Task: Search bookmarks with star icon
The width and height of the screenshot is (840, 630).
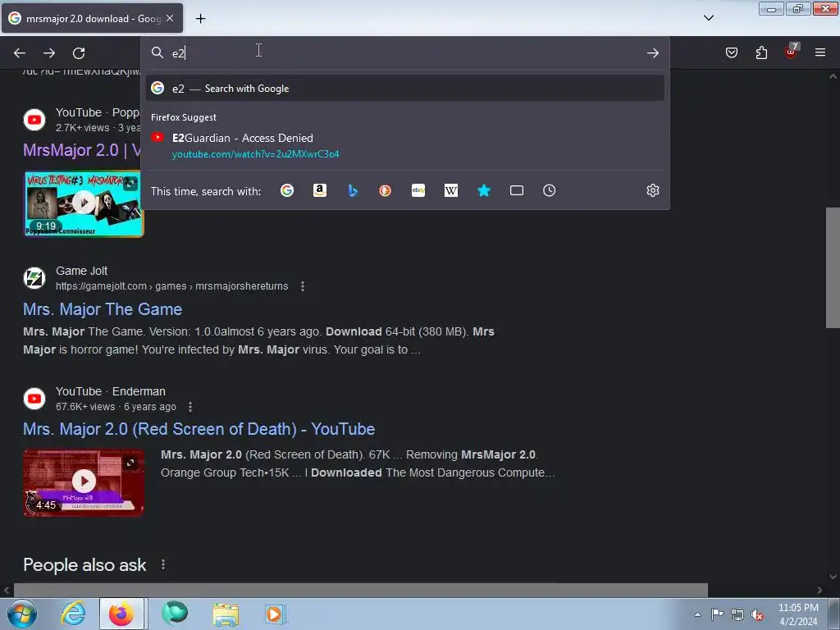Action: (484, 190)
